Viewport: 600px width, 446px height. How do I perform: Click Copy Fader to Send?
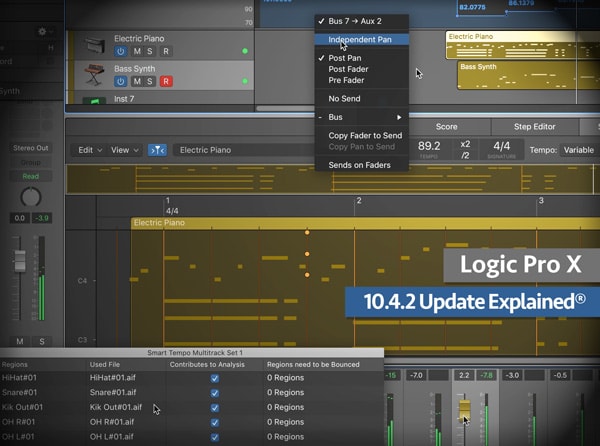pos(362,136)
